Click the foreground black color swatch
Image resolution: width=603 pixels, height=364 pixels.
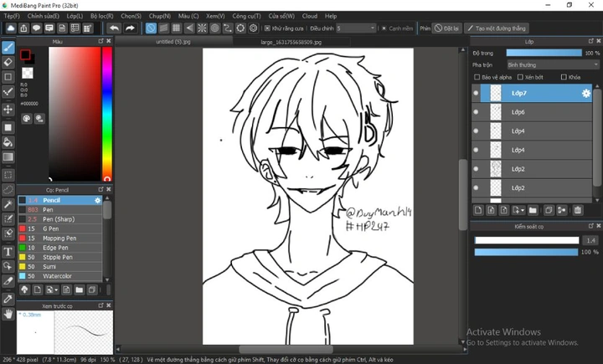25,55
